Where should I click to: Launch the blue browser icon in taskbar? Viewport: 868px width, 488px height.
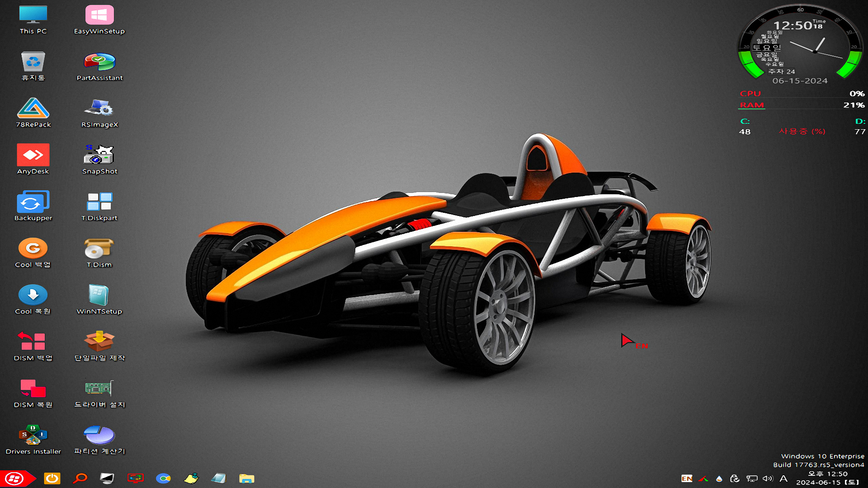(x=163, y=479)
